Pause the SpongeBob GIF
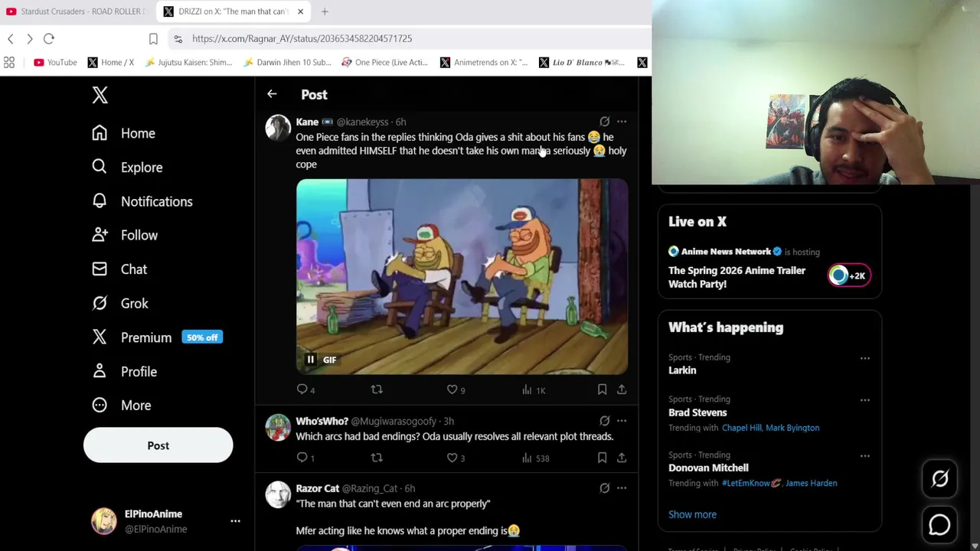This screenshot has width=980, height=551. [x=310, y=360]
